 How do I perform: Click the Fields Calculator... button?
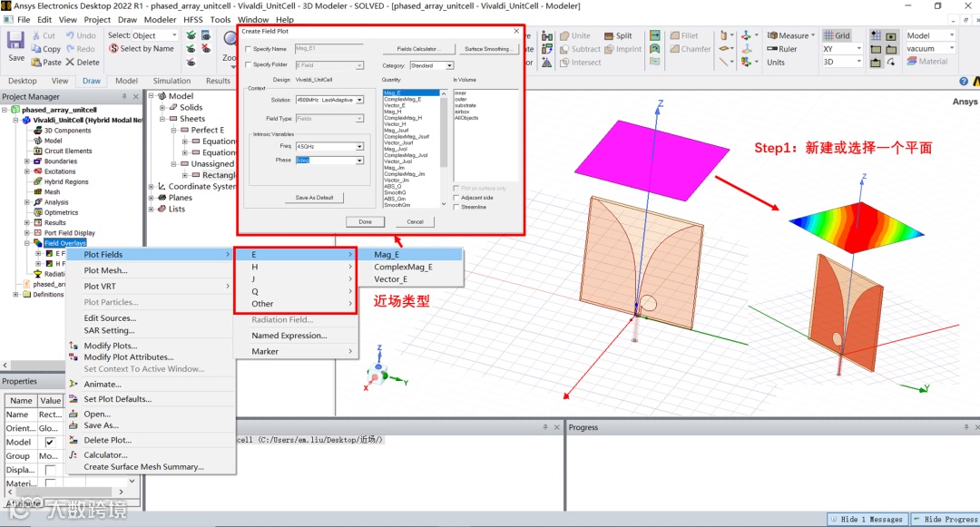point(418,49)
